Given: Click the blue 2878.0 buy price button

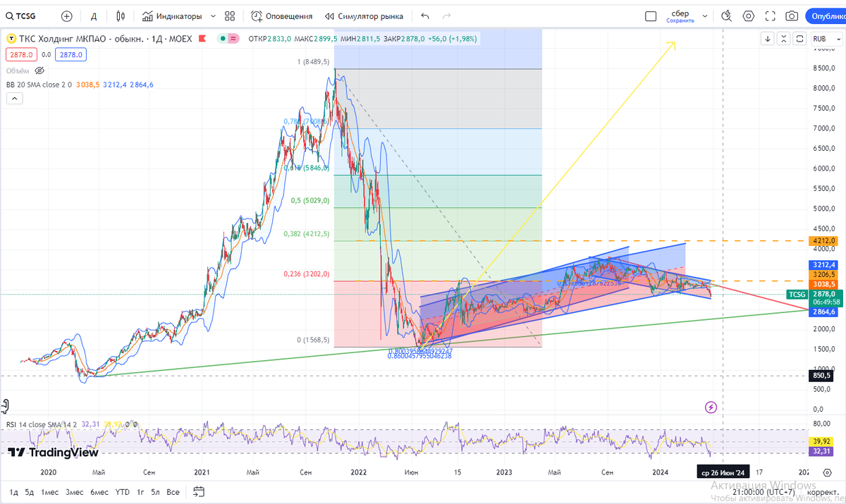Looking at the screenshot, I should point(70,54).
